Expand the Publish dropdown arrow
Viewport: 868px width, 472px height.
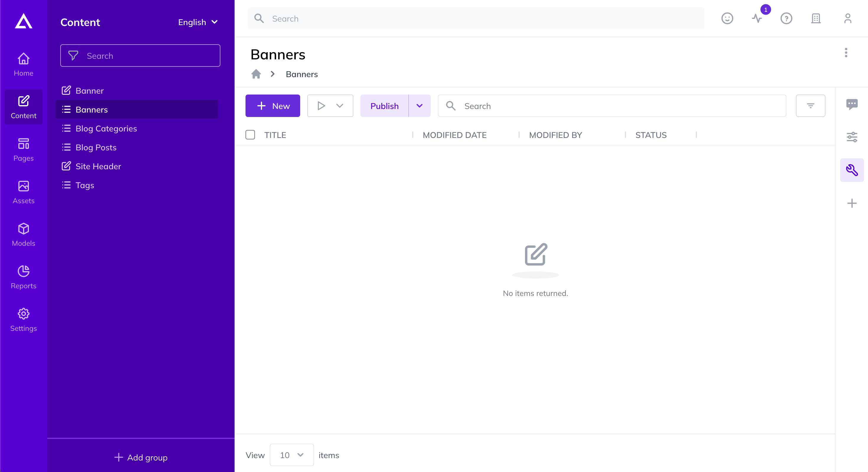420,106
